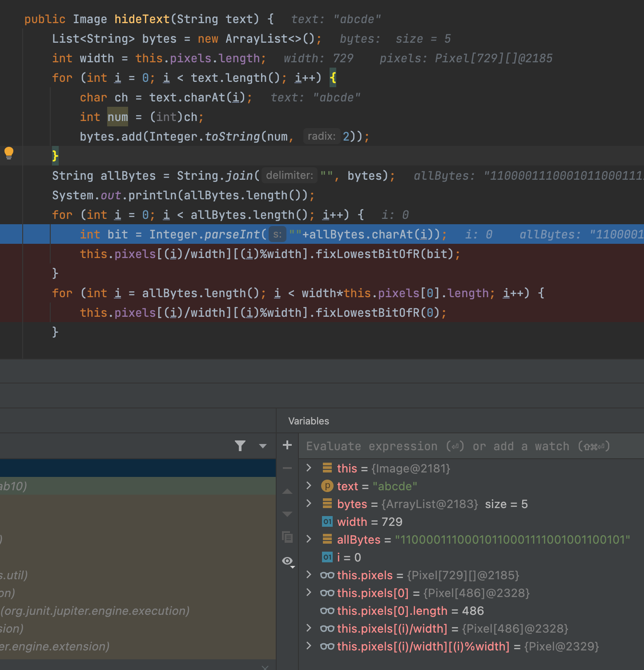Viewport: 644px width, 670px height.
Task: Move watch up with up arrow
Action: pyautogui.click(x=287, y=492)
